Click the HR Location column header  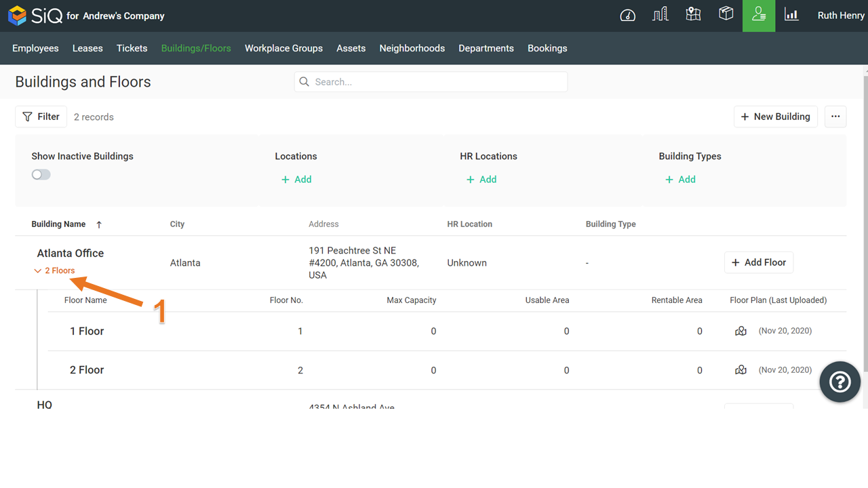pos(469,224)
